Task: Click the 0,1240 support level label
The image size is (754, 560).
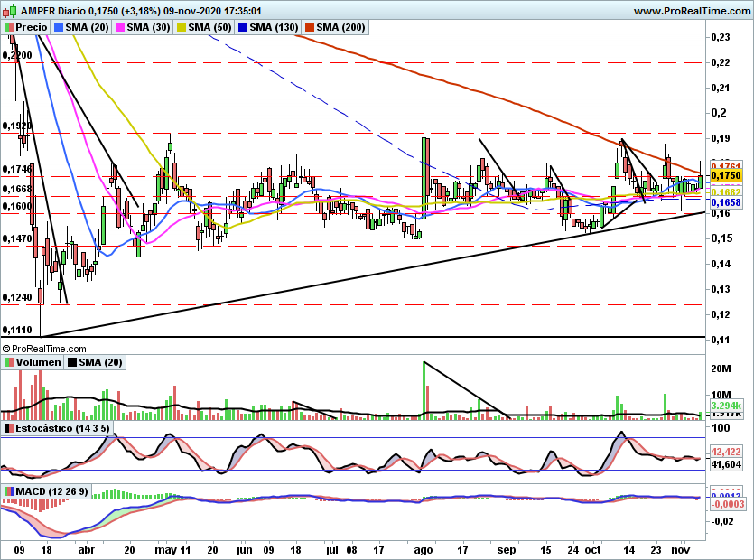Action: 17,297
